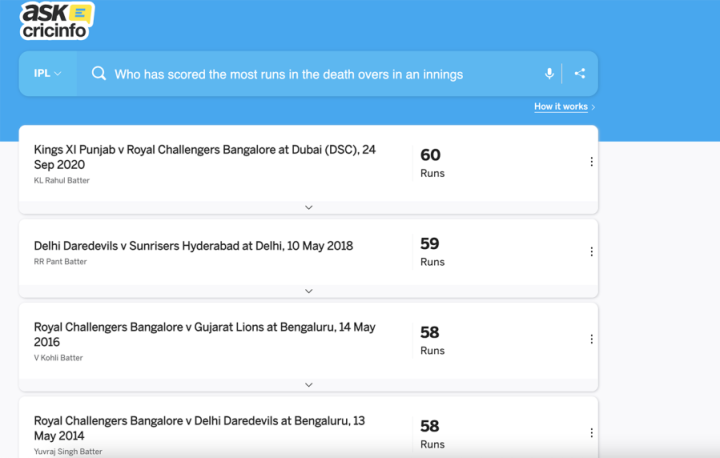Click the share icon in search bar
This screenshot has height=458, width=720.
coord(579,74)
